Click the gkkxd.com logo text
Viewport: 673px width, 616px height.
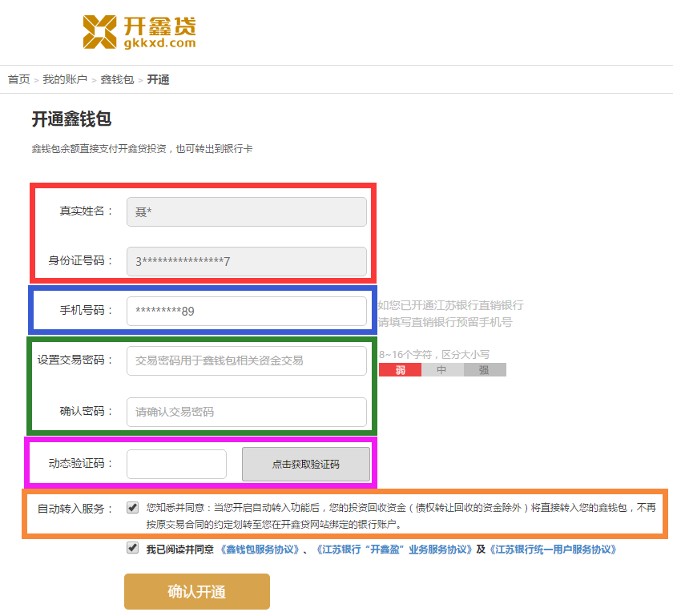[x=159, y=43]
